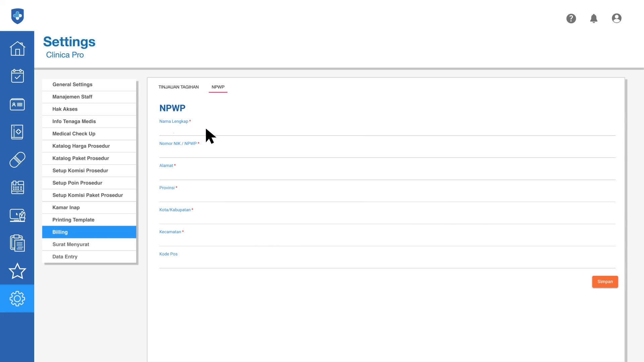Click the settings gear sidebar icon
The image size is (644, 362).
tap(17, 298)
